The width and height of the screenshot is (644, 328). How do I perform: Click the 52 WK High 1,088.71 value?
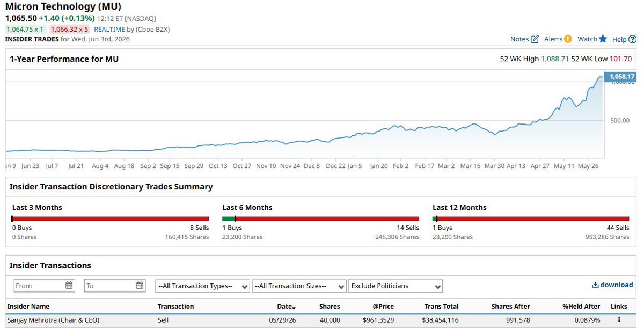tap(555, 59)
